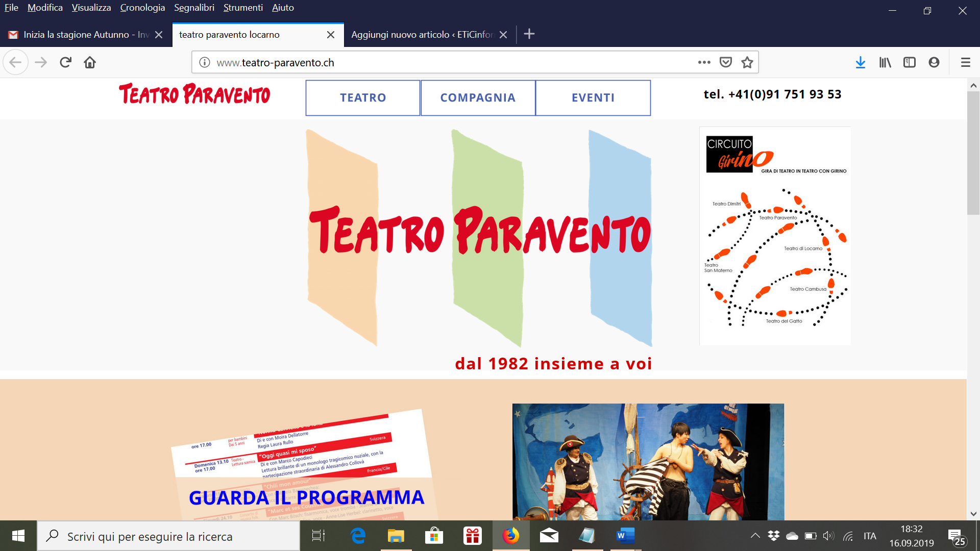Viewport: 980px width, 551px height.
Task: Open the Cronologia menu
Action: coord(142,8)
